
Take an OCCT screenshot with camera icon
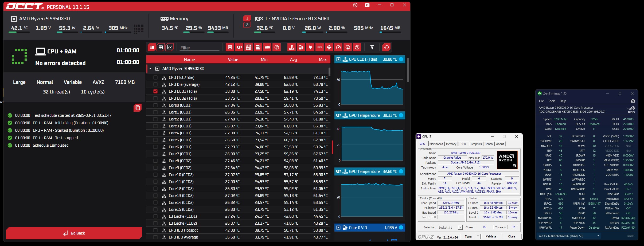click(367, 5)
